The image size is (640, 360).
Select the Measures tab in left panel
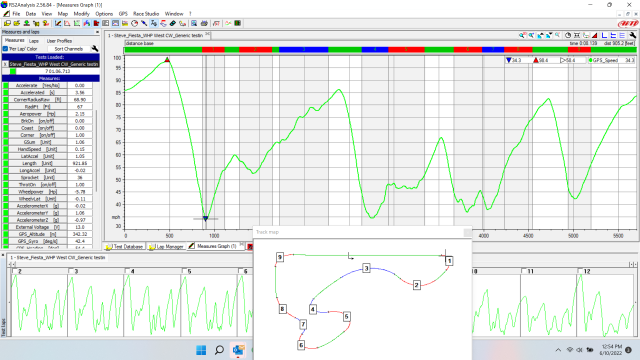[x=15, y=40]
